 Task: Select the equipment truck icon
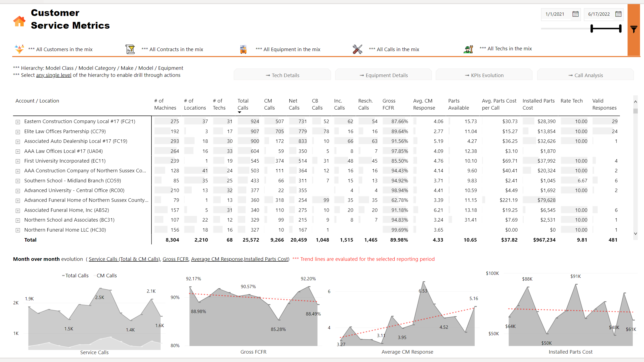pyautogui.click(x=243, y=49)
